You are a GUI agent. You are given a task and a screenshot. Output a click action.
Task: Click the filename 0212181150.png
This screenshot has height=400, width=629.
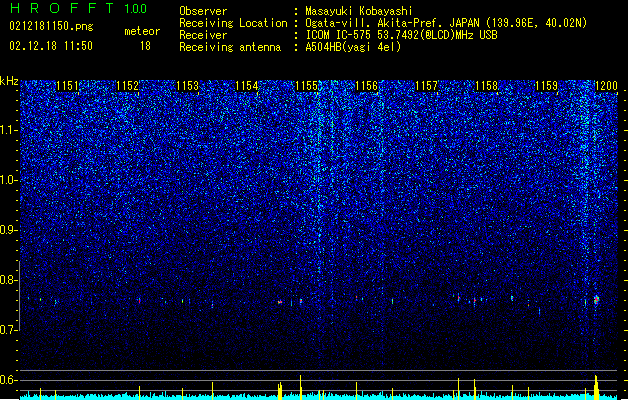[51, 26]
